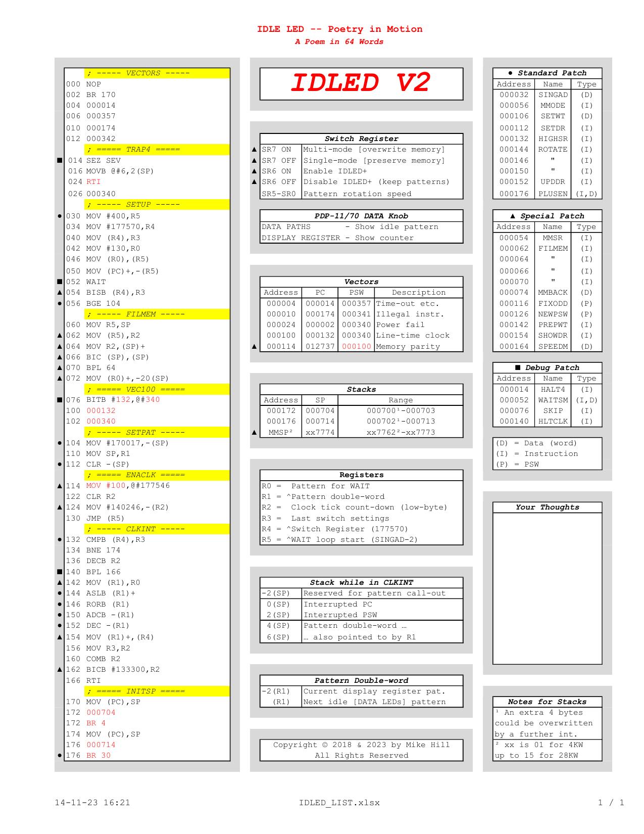This screenshot has height=834, width=644.
Task: Click the circle marker beside 176 BR 30
Action: pos(60,755)
